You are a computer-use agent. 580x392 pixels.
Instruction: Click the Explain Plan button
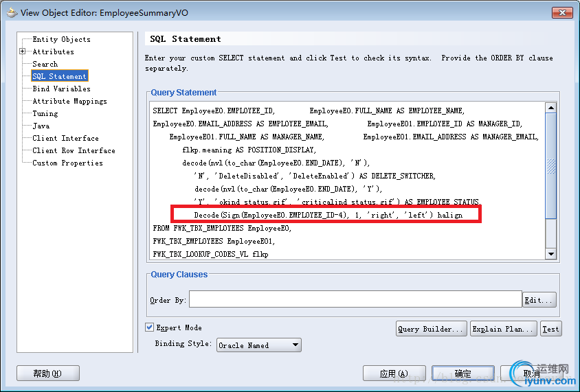coord(504,329)
